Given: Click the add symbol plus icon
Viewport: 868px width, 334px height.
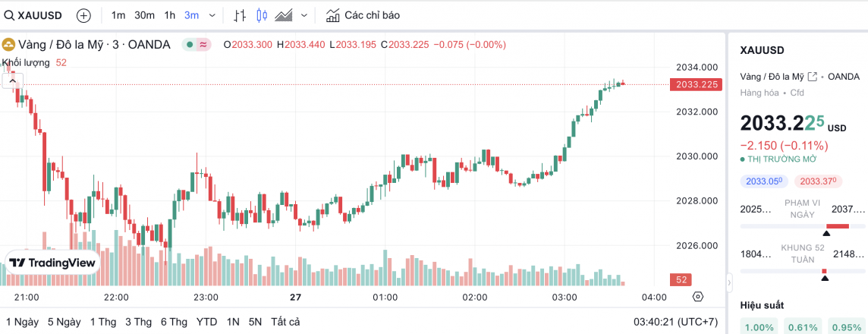Looking at the screenshot, I should 83,15.
